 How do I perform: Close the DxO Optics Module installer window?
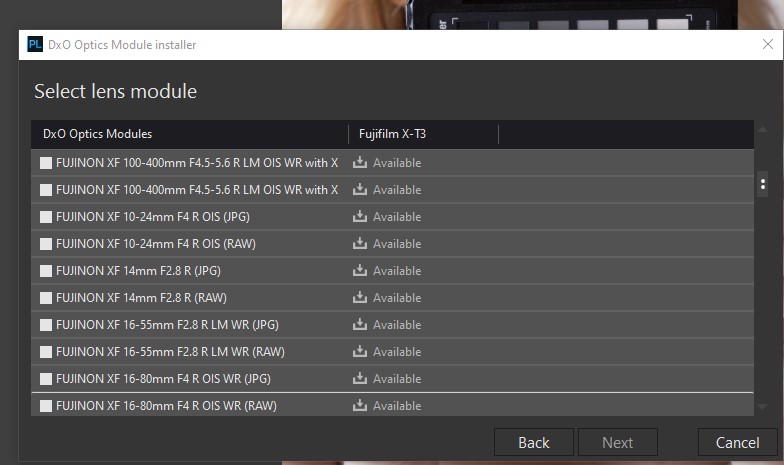768,44
